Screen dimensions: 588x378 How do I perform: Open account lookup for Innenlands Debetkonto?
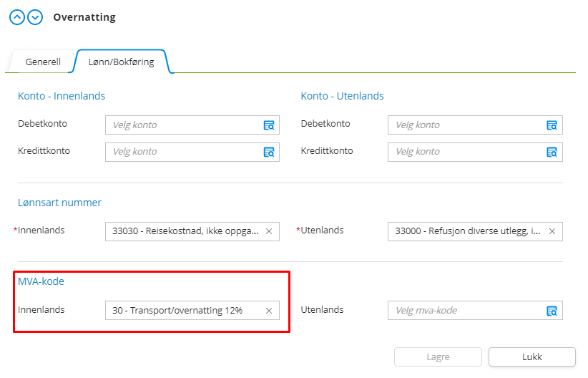tap(269, 125)
